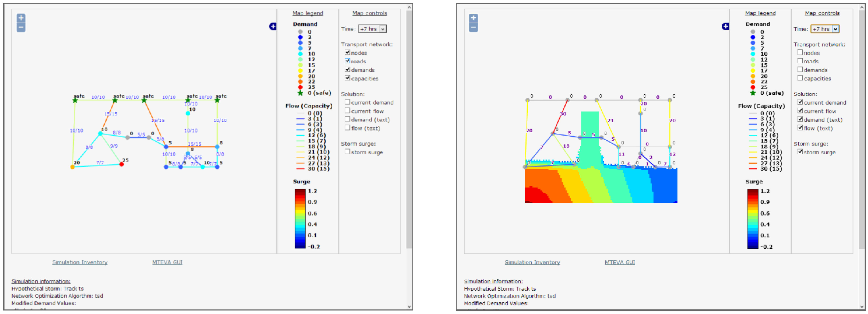Click orange demand node labeled 20
868x314 pixels.
72,167
